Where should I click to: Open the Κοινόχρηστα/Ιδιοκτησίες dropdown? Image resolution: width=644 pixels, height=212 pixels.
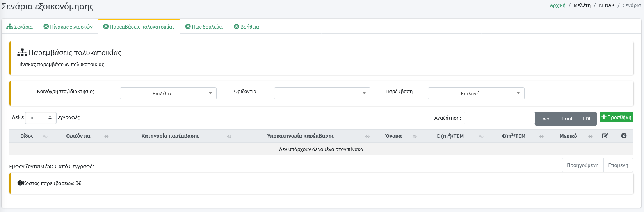tap(168, 93)
